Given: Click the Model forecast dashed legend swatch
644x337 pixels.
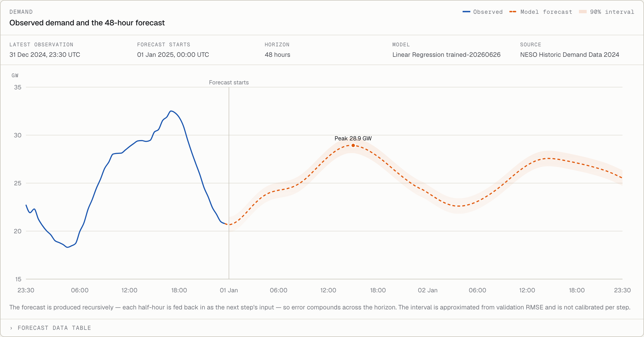Looking at the screenshot, I should 513,12.
